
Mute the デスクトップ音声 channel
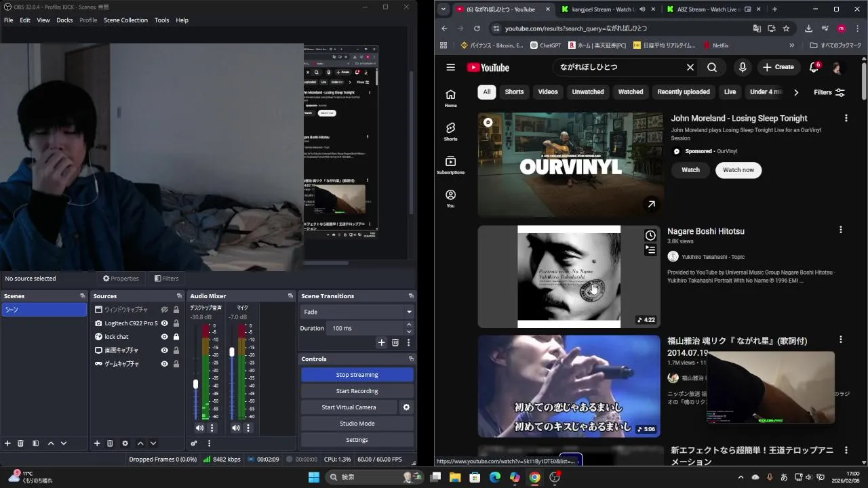pos(199,428)
